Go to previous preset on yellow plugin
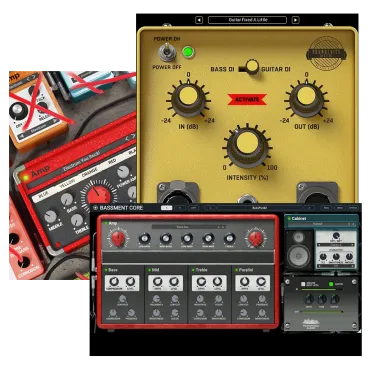 (x=199, y=20)
